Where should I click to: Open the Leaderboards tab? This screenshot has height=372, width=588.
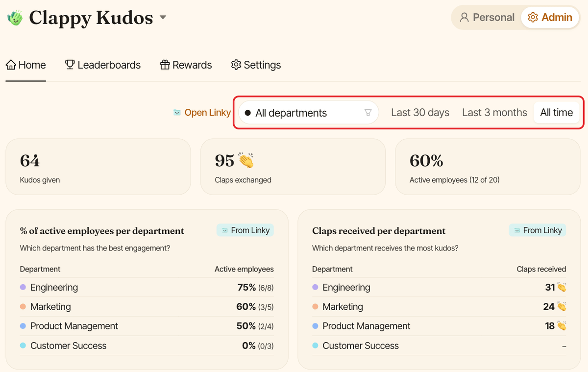pyautogui.click(x=103, y=65)
